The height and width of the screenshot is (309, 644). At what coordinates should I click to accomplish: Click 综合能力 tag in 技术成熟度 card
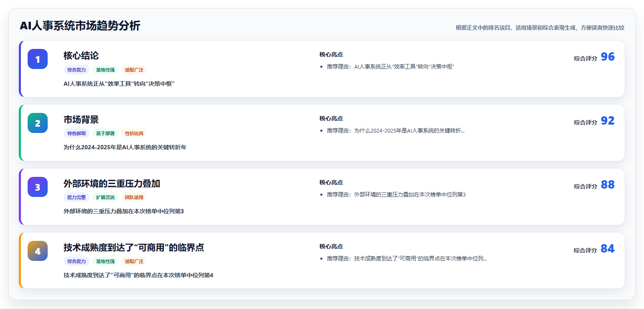pos(77,261)
